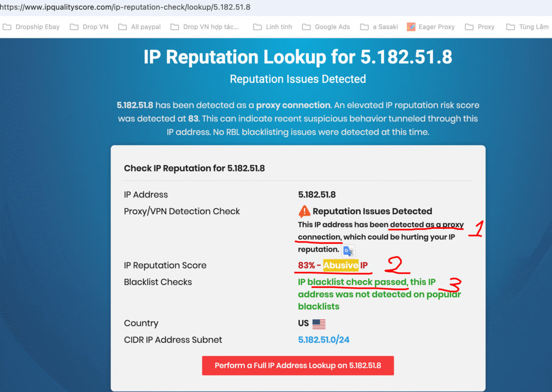Open the Google Ads bookmark folder
Screen dimensions: 552x392
click(326, 27)
